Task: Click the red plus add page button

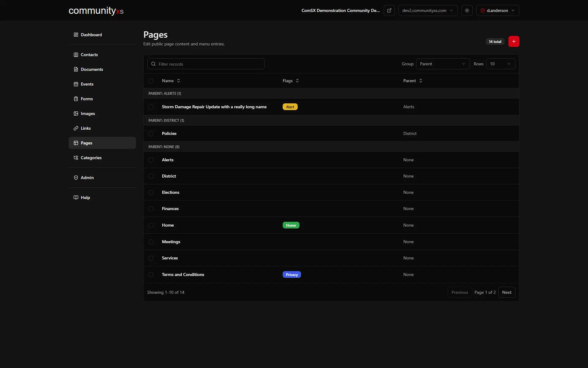Action: 514,41
